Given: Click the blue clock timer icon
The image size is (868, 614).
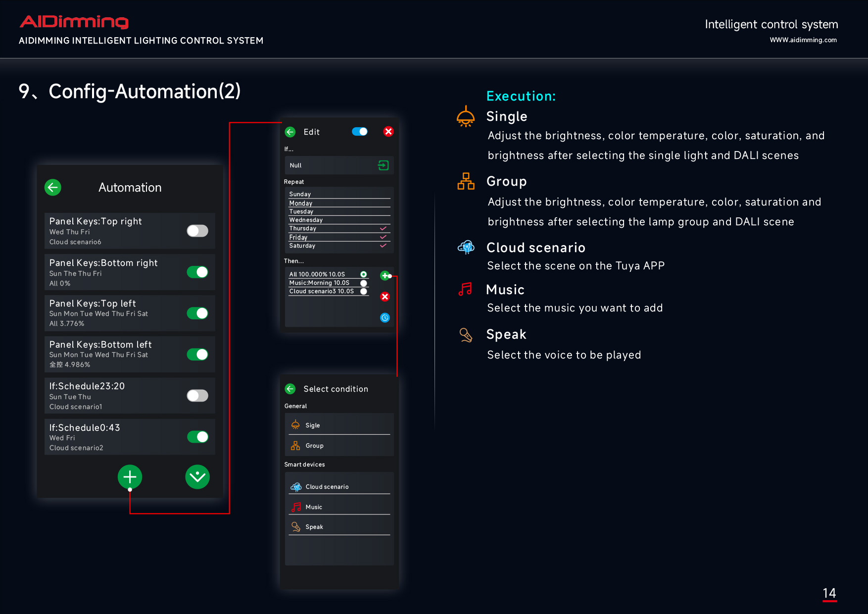Looking at the screenshot, I should [x=385, y=318].
